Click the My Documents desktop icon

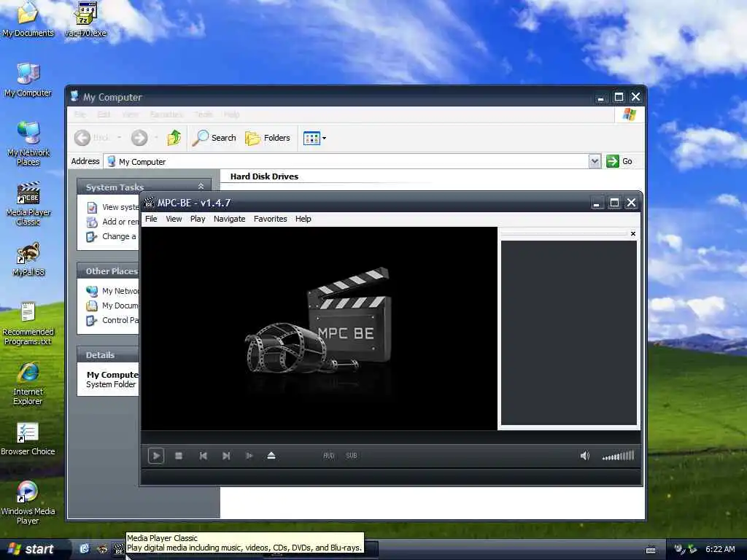pyautogui.click(x=28, y=19)
